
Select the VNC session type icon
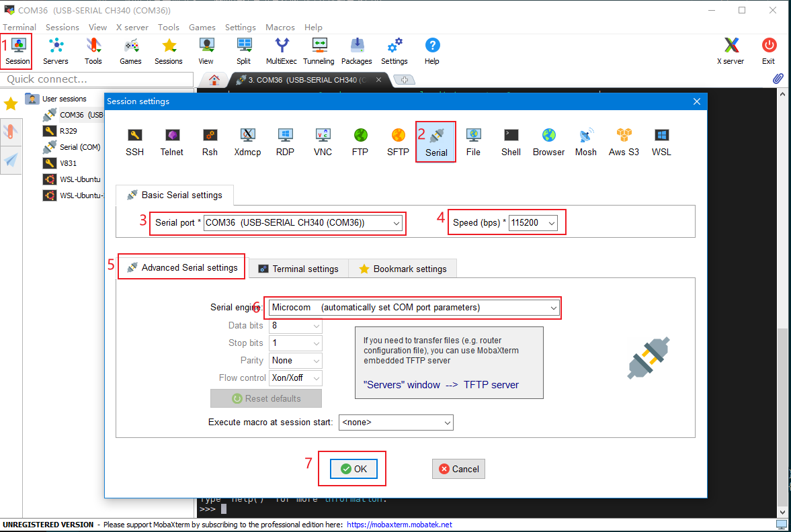pyautogui.click(x=323, y=142)
